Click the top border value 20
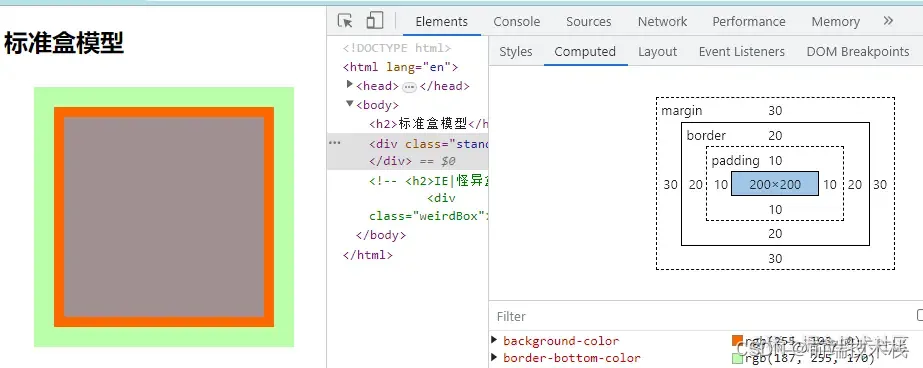 (x=775, y=135)
